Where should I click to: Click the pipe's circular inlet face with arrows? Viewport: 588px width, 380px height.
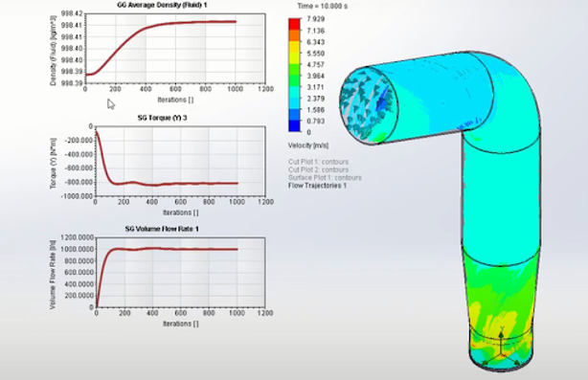(x=369, y=105)
